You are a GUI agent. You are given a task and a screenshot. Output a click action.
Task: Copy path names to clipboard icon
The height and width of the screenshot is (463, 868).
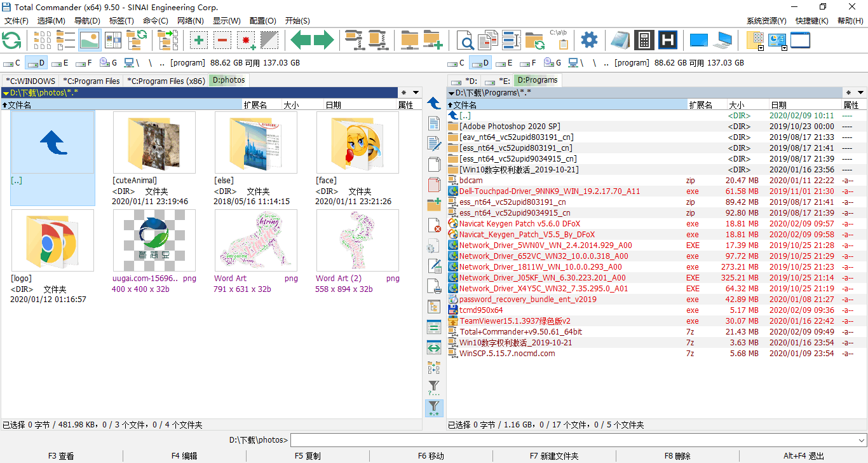[559, 40]
